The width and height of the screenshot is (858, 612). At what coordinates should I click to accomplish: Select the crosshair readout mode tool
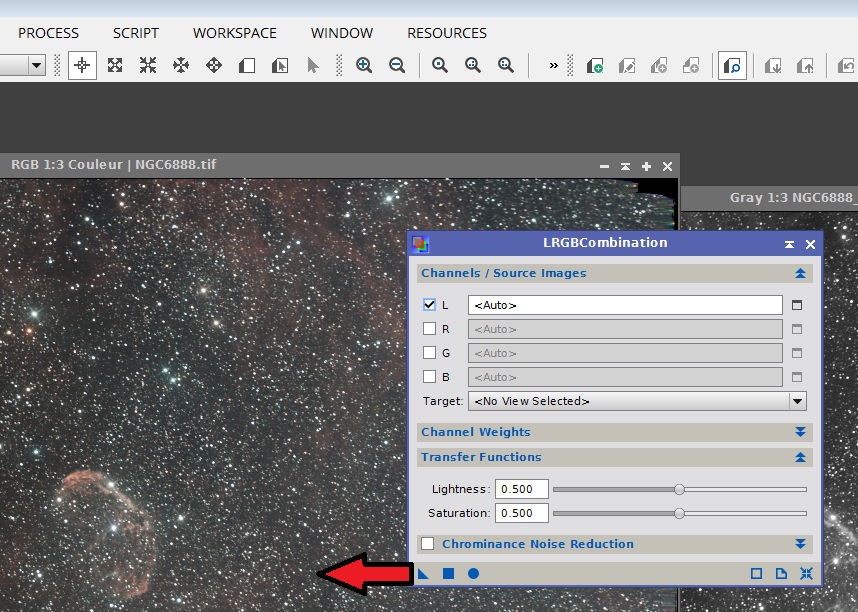tap(82, 66)
